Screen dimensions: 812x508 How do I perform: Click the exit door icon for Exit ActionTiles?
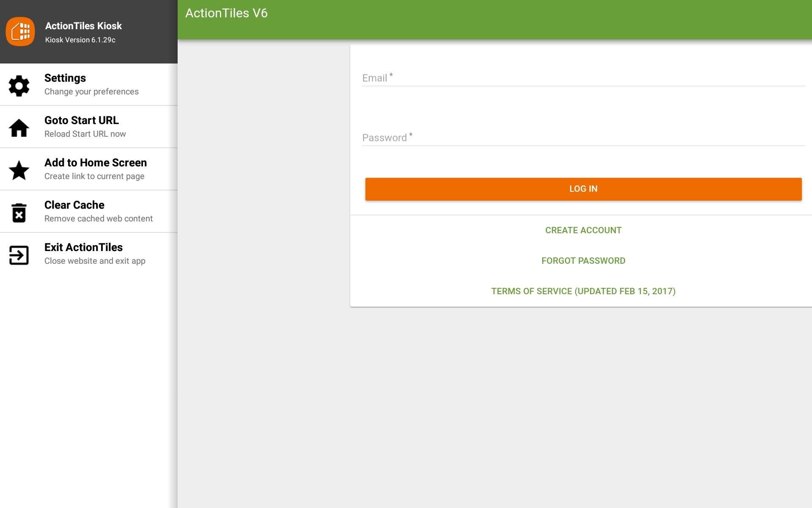(19, 254)
